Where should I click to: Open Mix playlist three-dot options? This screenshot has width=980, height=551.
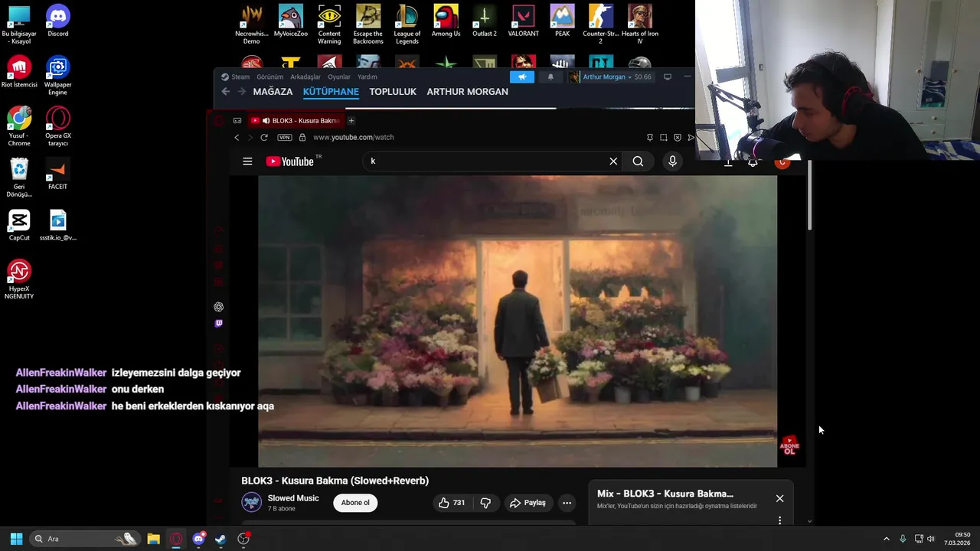[779, 520]
